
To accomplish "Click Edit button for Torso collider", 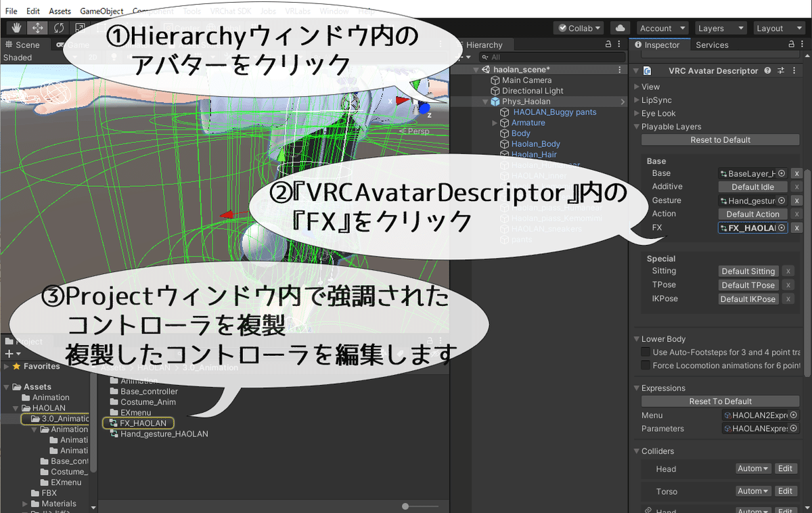I will point(785,491).
